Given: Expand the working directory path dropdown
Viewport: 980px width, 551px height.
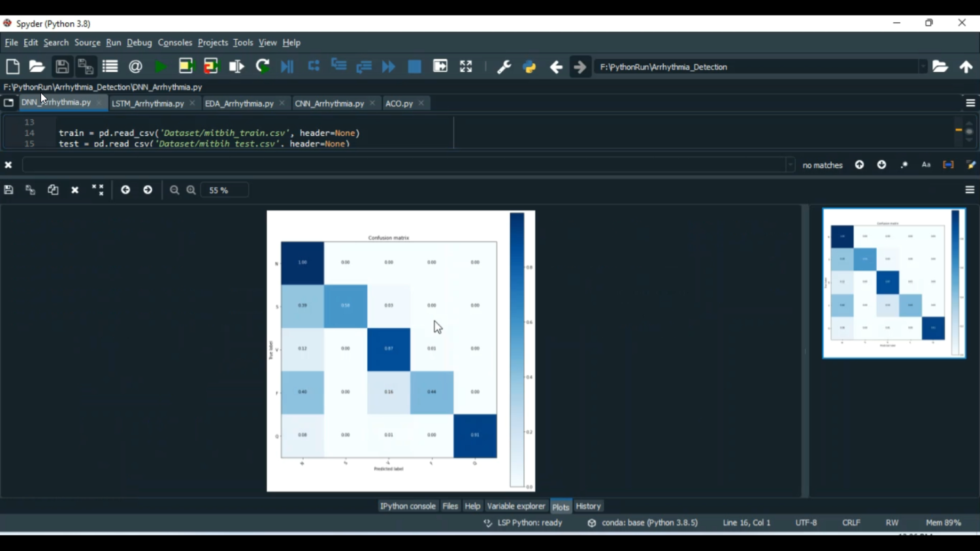Looking at the screenshot, I should pos(923,67).
